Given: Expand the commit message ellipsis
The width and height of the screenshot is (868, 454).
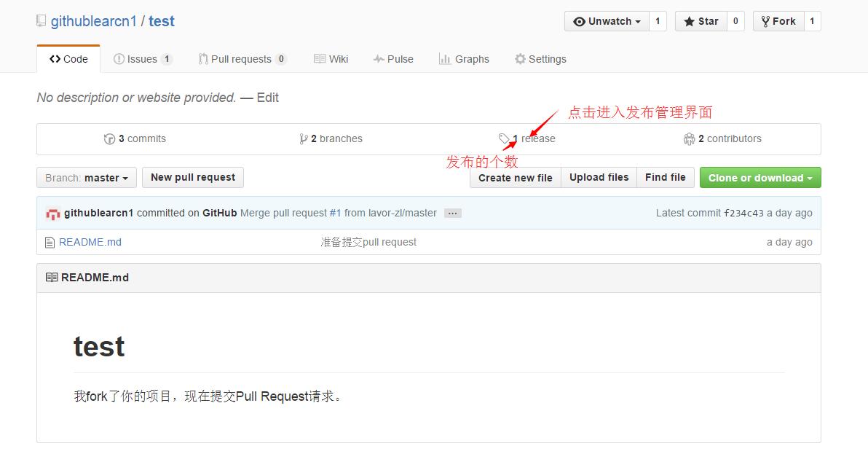Looking at the screenshot, I should click(452, 213).
